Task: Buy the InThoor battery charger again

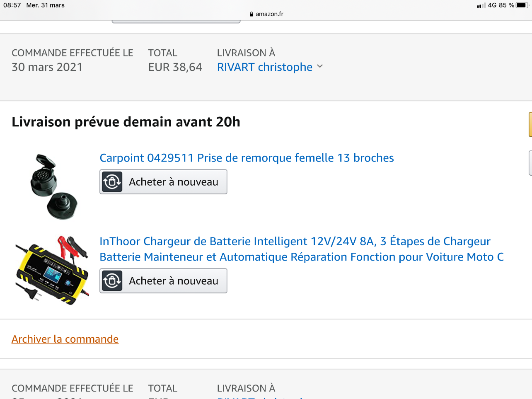Action: 163,281
